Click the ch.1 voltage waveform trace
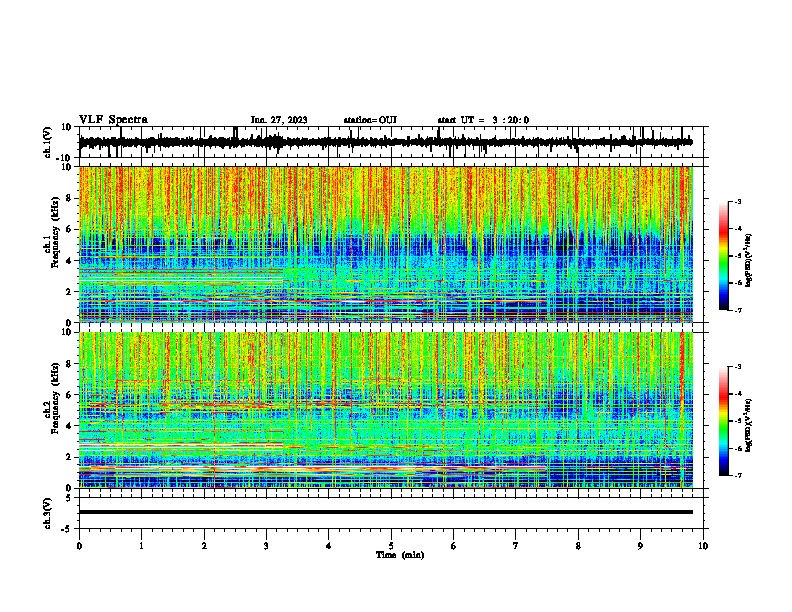The image size is (792, 612). click(x=386, y=142)
